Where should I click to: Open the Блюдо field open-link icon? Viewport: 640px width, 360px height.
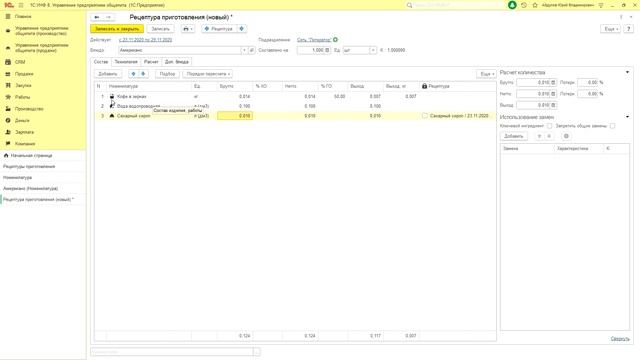coord(252,50)
